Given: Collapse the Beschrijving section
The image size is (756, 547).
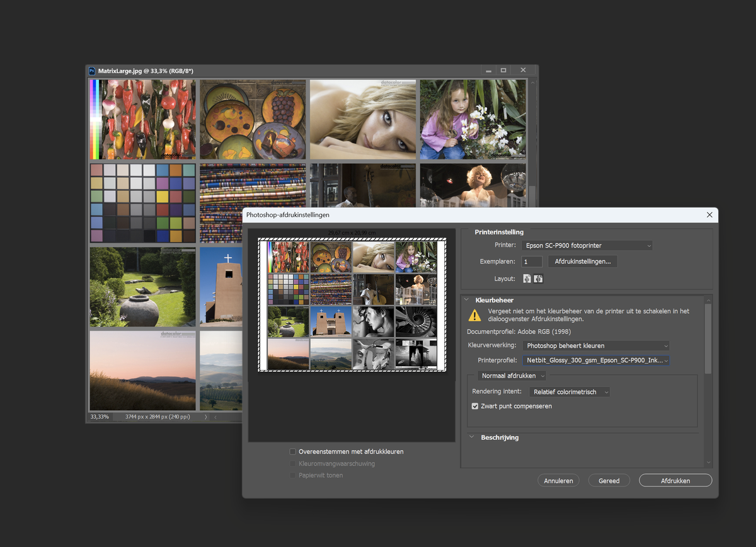Looking at the screenshot, I should pyautogui.click(x=471, y=437).
